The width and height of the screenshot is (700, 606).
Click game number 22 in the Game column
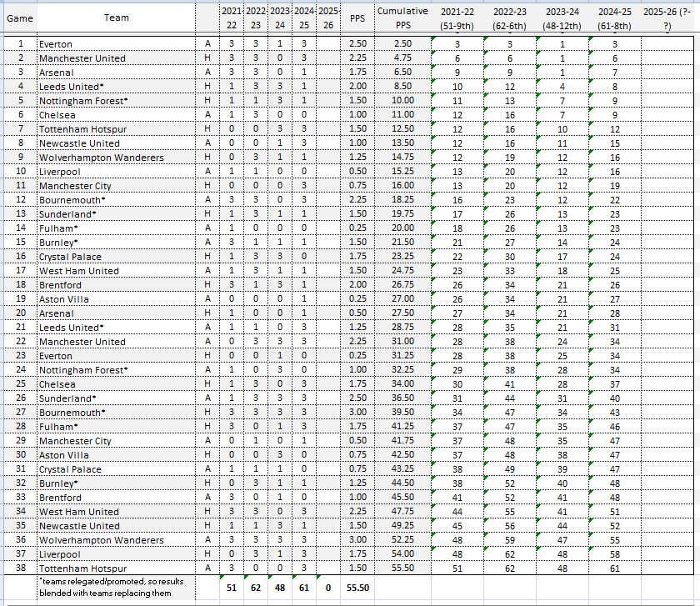coord(21,341)
